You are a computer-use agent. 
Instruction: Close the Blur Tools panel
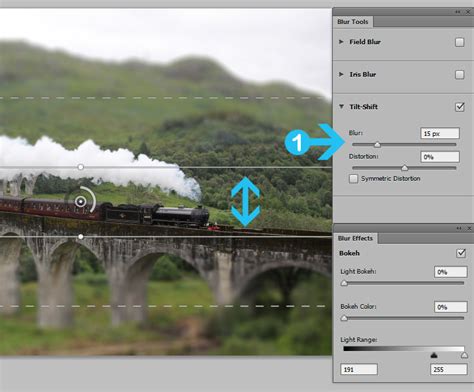point(468,12)
